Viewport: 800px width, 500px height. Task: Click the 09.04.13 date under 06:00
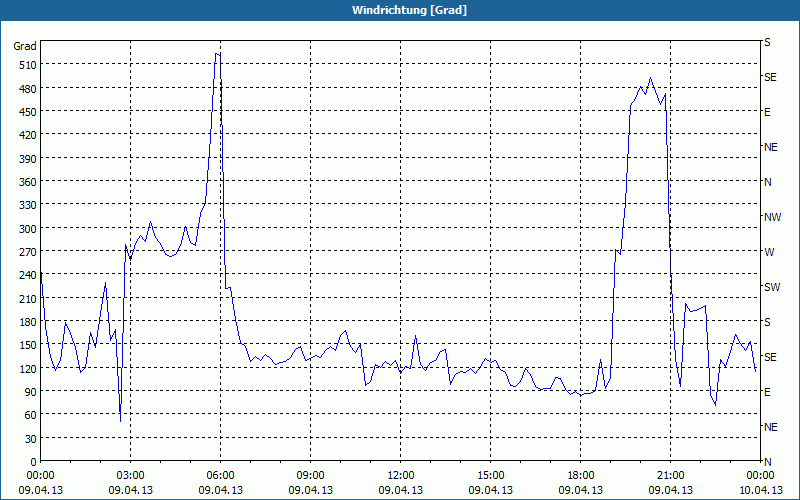click(x=220, y=490)
